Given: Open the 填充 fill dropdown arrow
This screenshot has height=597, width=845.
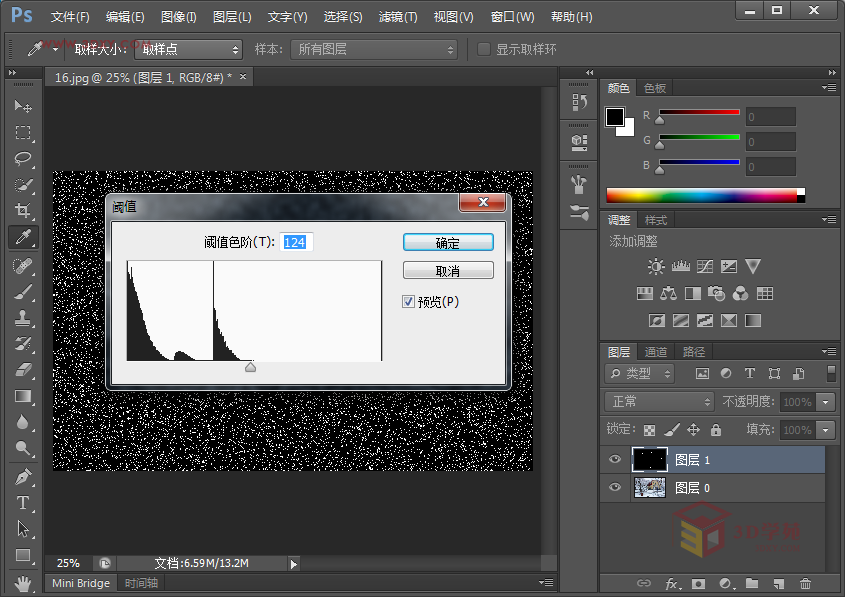Looking at the screenshot, I should point(826,430).
